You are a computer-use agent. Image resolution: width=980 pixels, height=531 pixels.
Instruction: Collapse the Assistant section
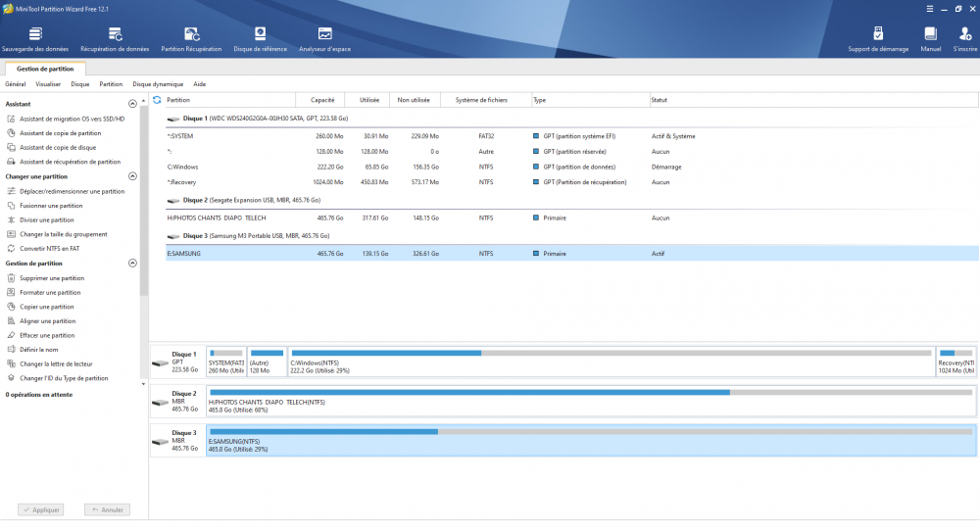132,104
